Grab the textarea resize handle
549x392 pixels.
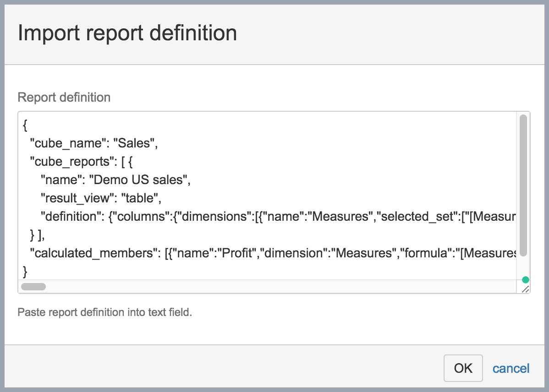click(x=525, y=289)
